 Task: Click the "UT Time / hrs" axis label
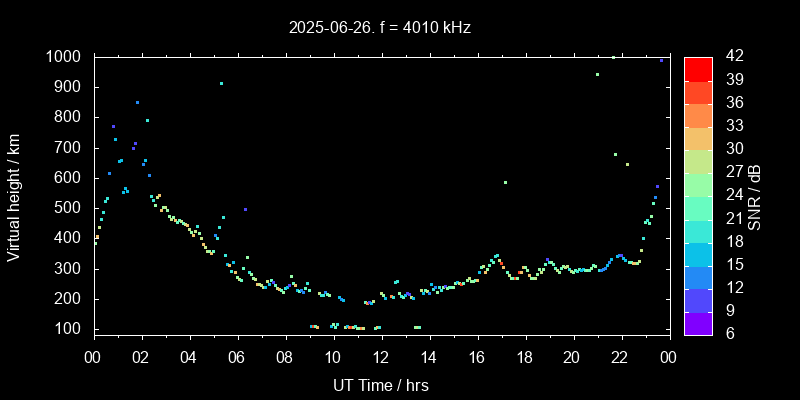pos(380,384)
